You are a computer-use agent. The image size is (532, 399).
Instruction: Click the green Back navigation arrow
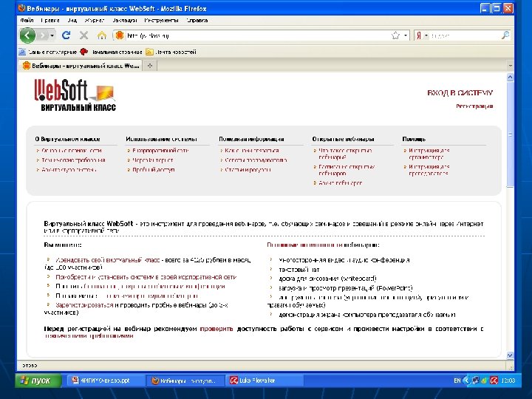point(27,35)
